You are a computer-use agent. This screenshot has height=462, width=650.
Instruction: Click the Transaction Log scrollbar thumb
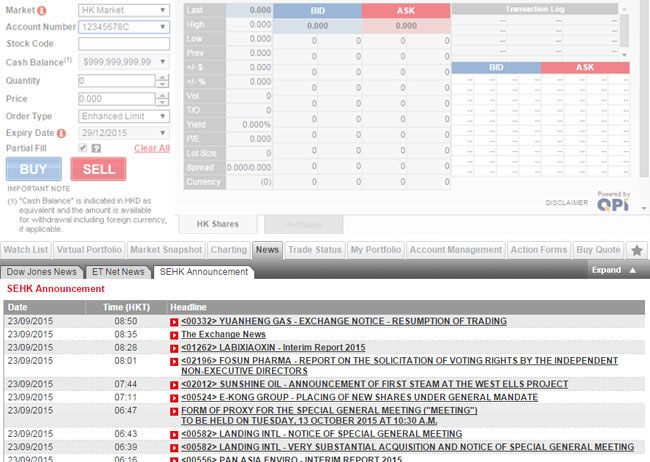click(624, 31)
